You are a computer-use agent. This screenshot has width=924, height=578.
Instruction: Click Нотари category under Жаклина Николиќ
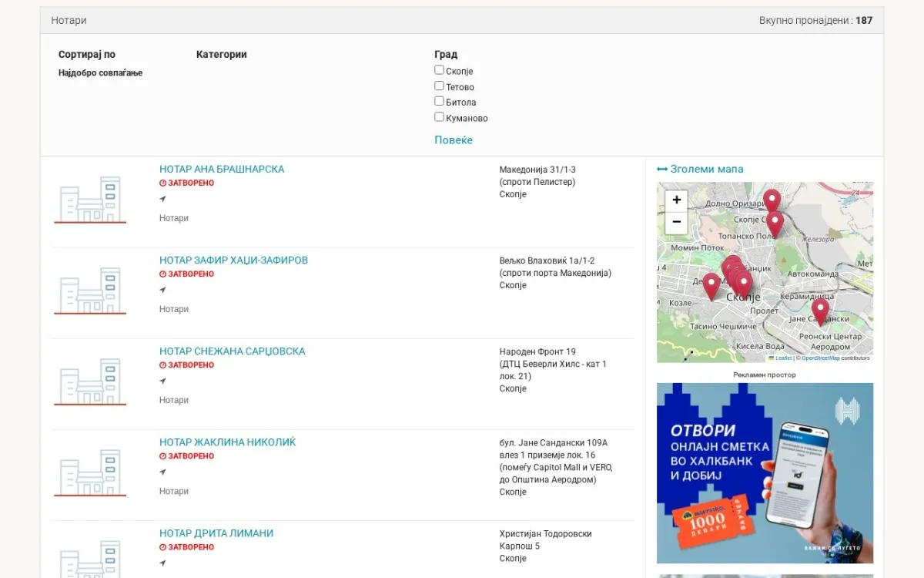pyautogui.click(x=174, y=491)
